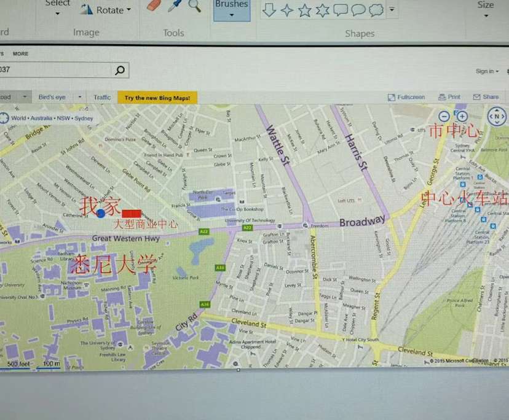
Task: Click the Glebe Point Rd label
Action: (136, 181)
